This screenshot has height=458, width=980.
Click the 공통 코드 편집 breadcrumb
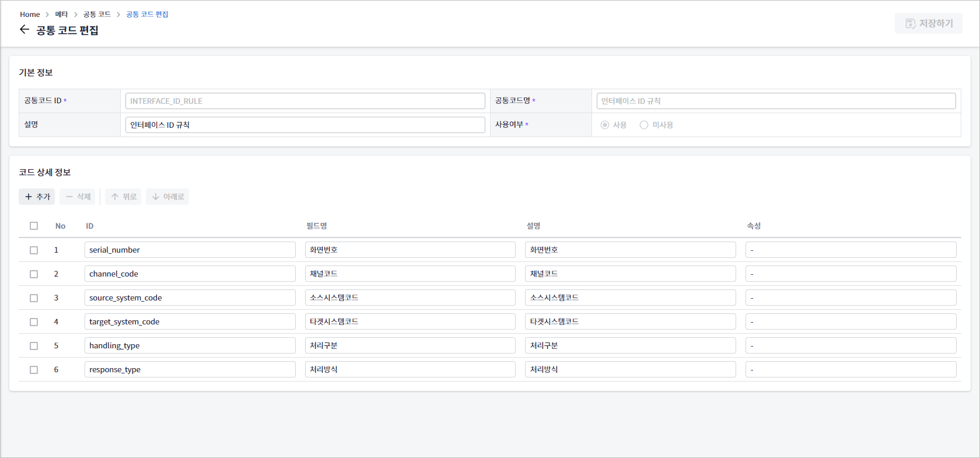[x=147, y=15]
